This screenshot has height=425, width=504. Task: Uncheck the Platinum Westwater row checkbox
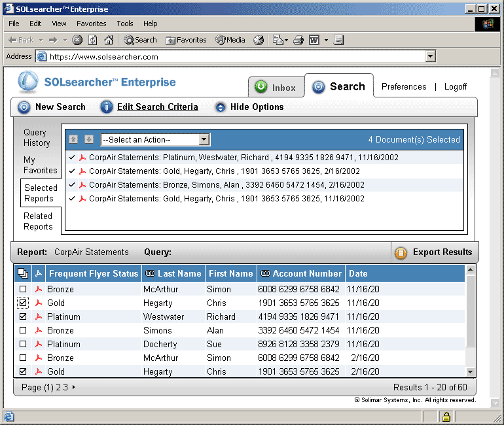pos(23,316)
